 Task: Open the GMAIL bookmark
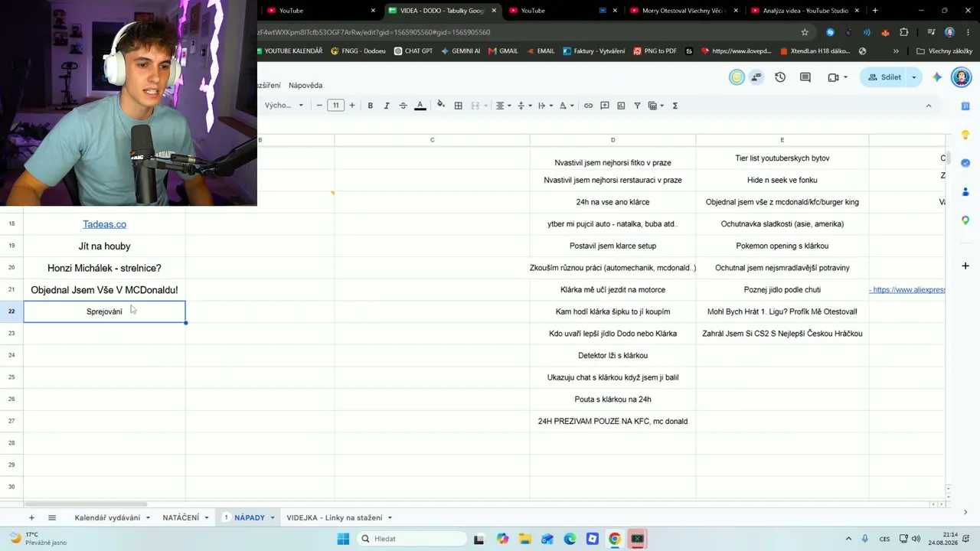click(502, 51)
